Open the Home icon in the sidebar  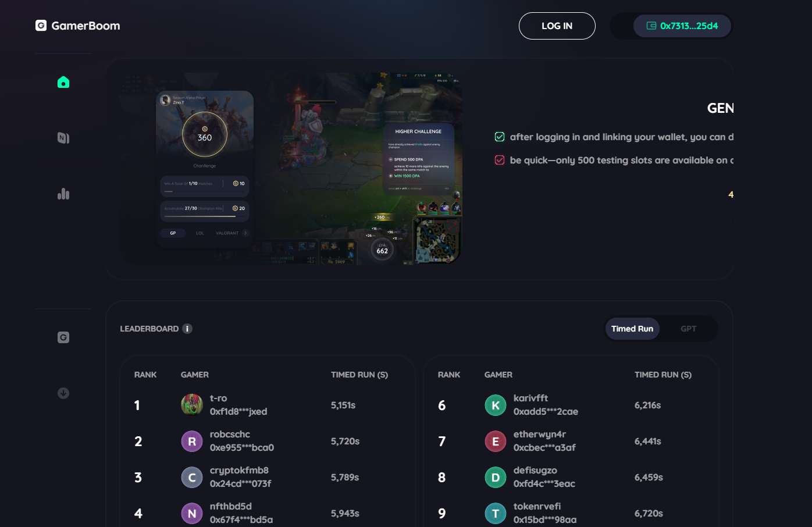click(x=63, y=82)
